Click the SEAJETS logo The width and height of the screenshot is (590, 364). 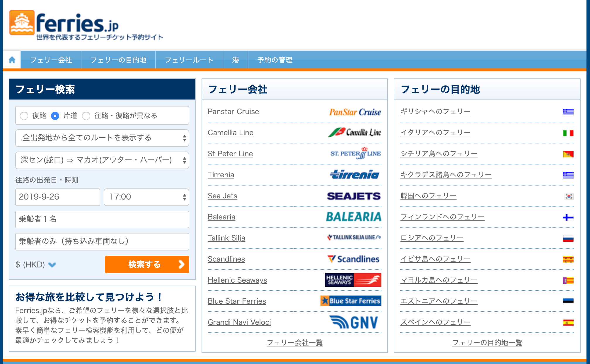coord(354,196)
